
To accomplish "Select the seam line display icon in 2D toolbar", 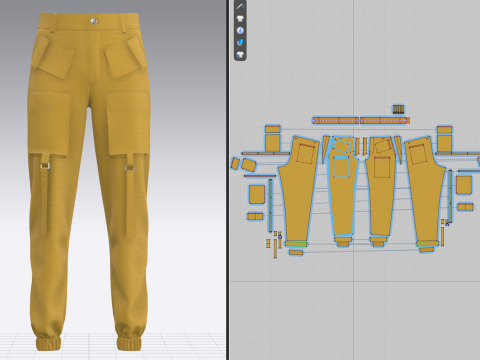I will coord(240,6).
